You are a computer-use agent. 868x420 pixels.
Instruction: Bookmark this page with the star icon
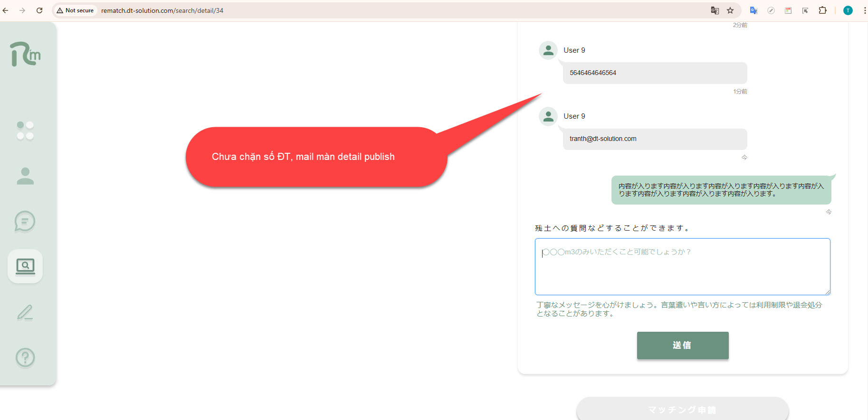click(730, 10)
